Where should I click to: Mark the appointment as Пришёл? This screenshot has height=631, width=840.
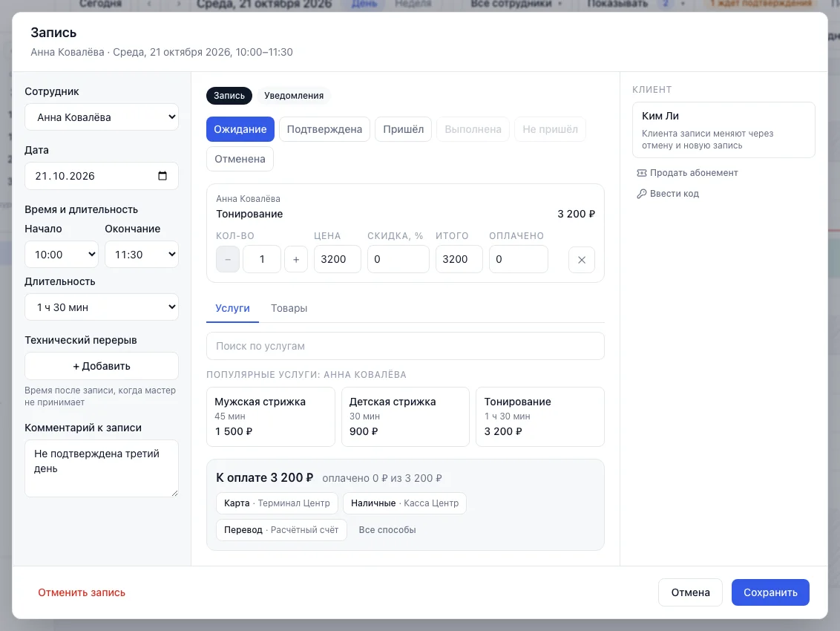[403, 129]
